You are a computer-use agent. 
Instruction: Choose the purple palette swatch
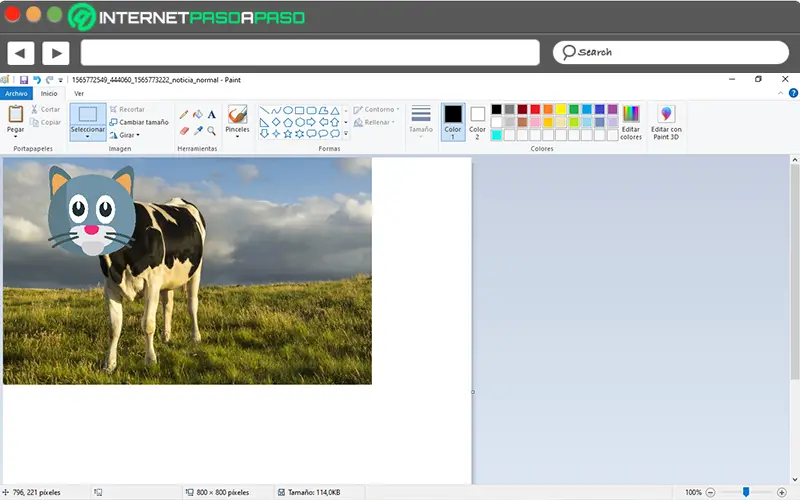(x=612, y=109)
